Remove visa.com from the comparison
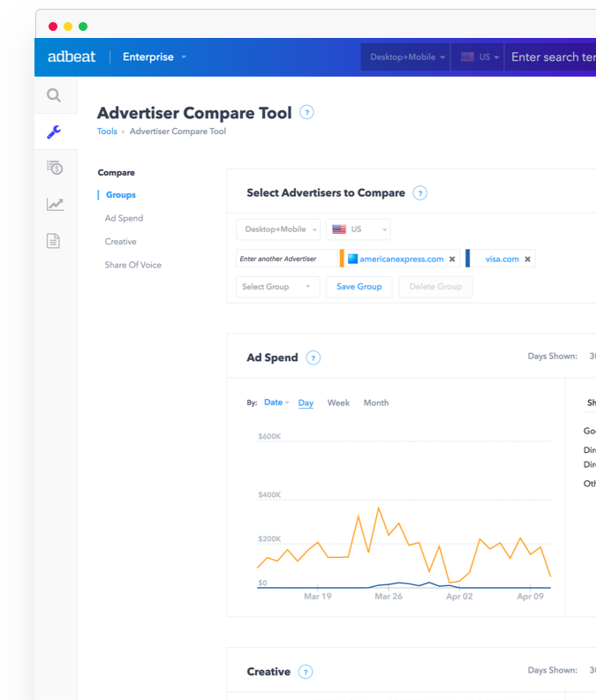The image size is (596, 700). coord(528,260)
